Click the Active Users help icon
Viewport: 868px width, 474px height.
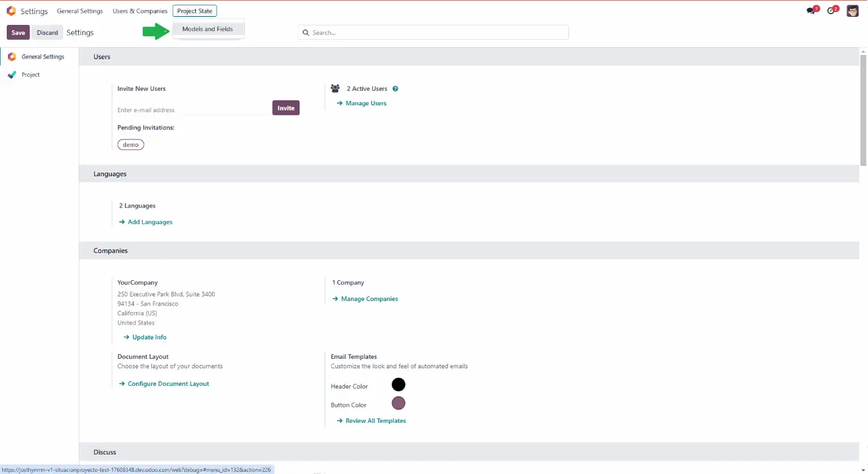click(x=396, y=89)
